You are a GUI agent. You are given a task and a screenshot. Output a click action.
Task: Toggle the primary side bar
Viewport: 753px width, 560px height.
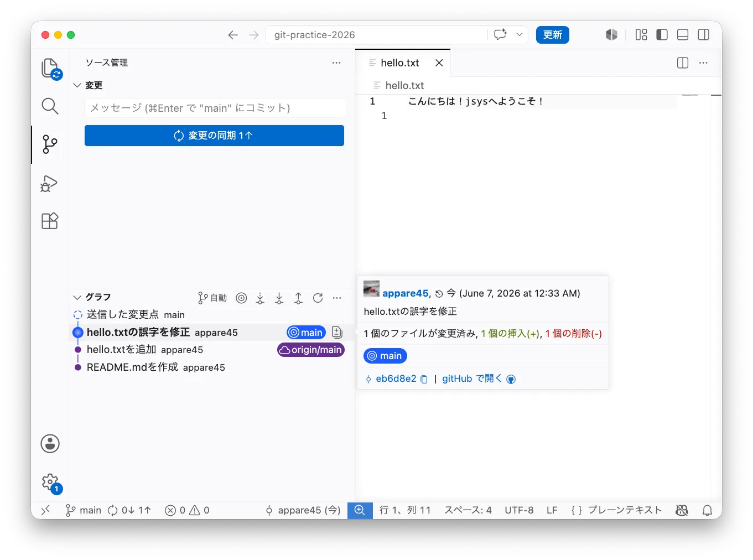[x=662, y=34]
